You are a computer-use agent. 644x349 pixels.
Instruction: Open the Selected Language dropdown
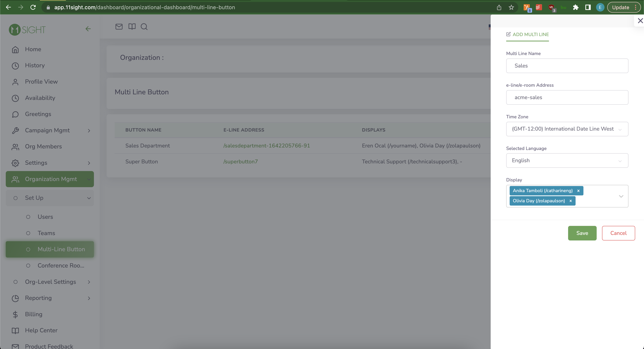[567, 160]
